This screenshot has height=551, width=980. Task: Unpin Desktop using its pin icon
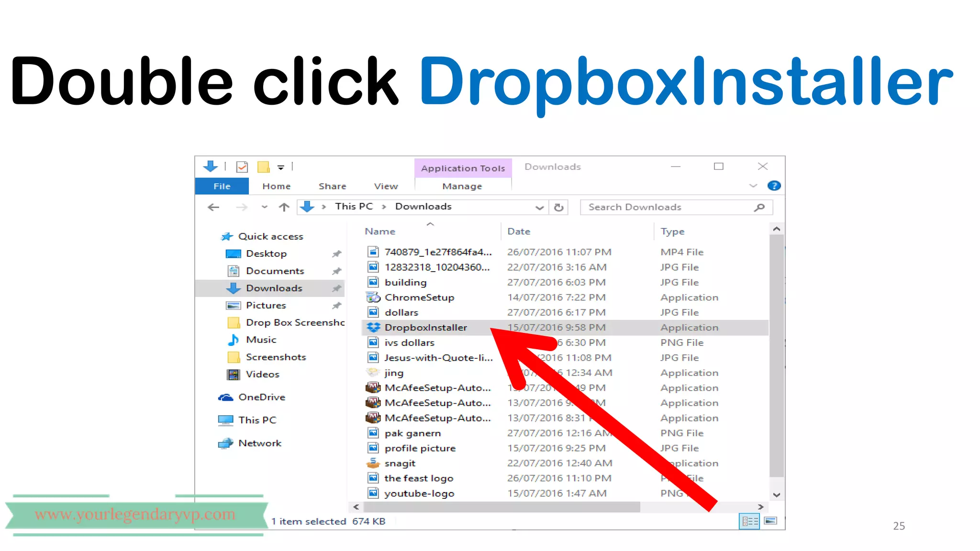click(x=337, y=254)
